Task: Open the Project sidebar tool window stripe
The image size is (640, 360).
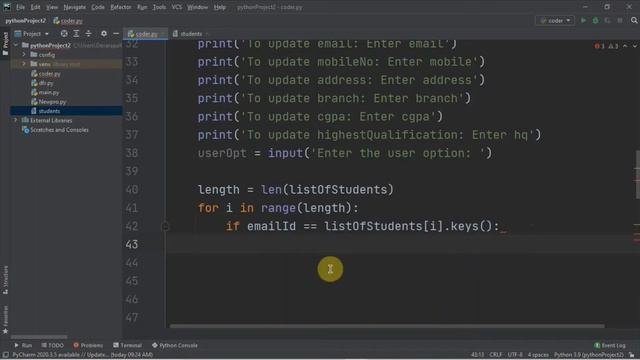Action: point(5,44)
